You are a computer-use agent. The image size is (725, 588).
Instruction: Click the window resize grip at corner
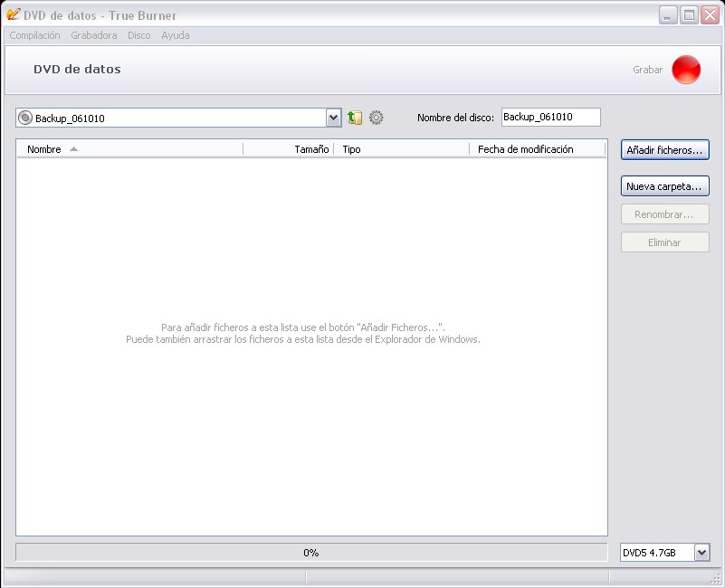click(715, 578)
